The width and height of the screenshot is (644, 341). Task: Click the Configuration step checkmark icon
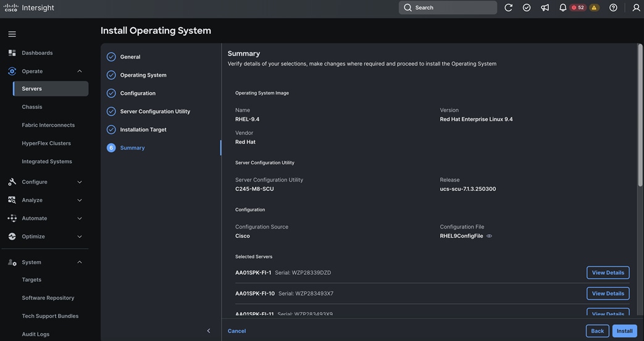[111, 93]
